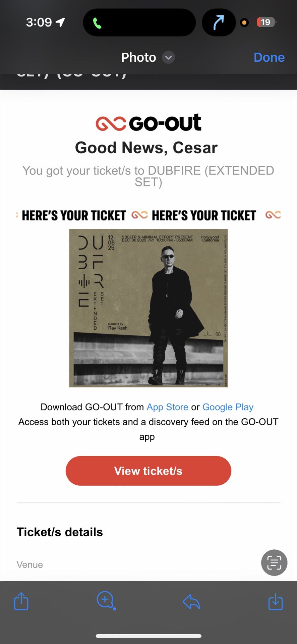Screen dimensions: 297x644
Task: Tap the Photo title label
Action: pos(138,57)
